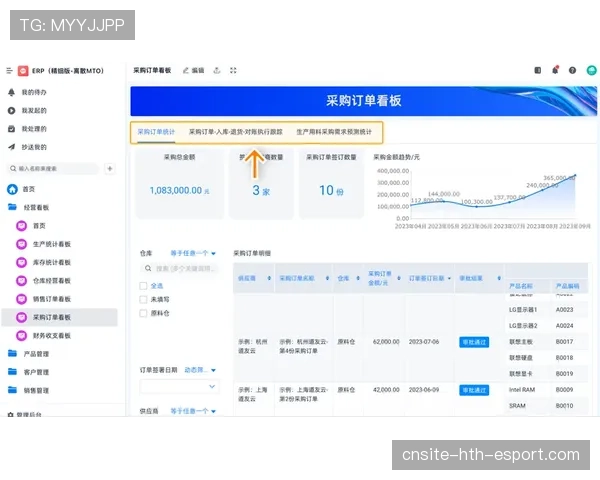This screenshot has width=600, height=480.
Task: Select 采购订单看板 in the sidebar
Action: [x=59, y=317]
